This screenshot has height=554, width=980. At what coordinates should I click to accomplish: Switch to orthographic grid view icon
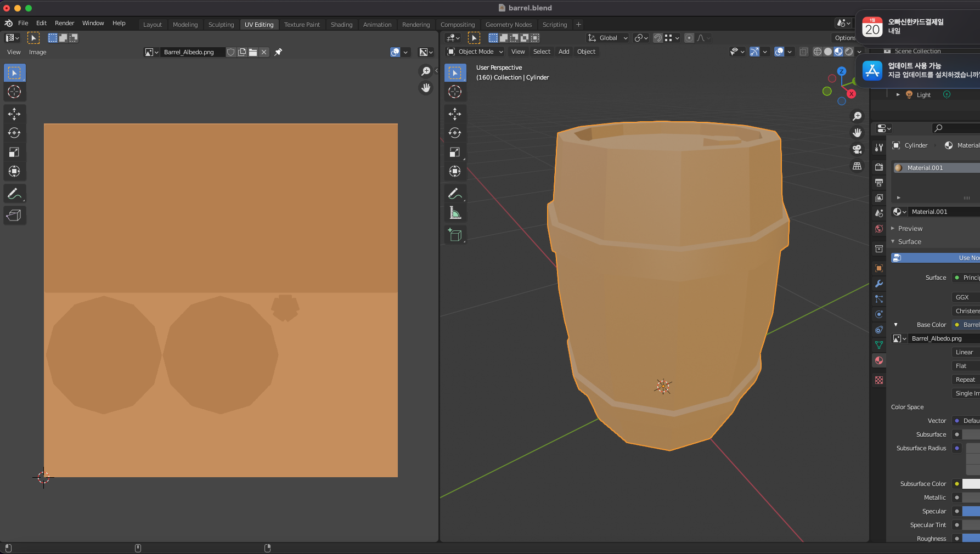coord(857,166)
